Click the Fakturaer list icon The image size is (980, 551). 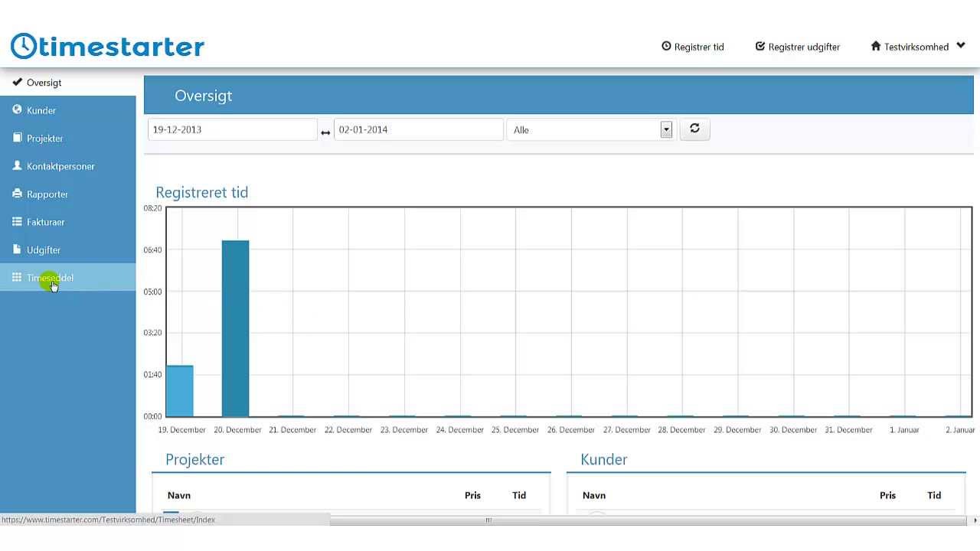(x=17, y=221)
